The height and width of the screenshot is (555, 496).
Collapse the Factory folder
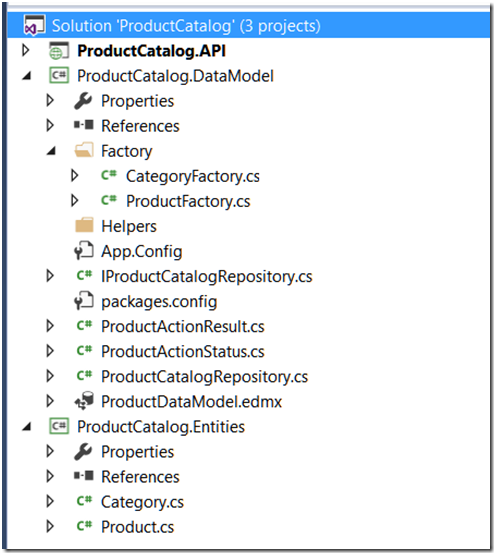tap(51, 151)
